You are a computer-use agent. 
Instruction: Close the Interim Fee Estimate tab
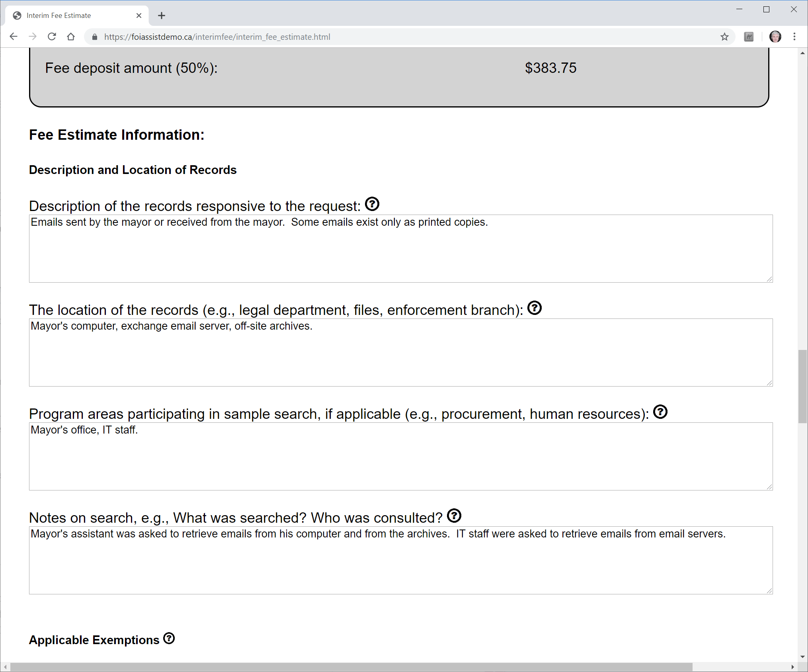click(139, 16)
